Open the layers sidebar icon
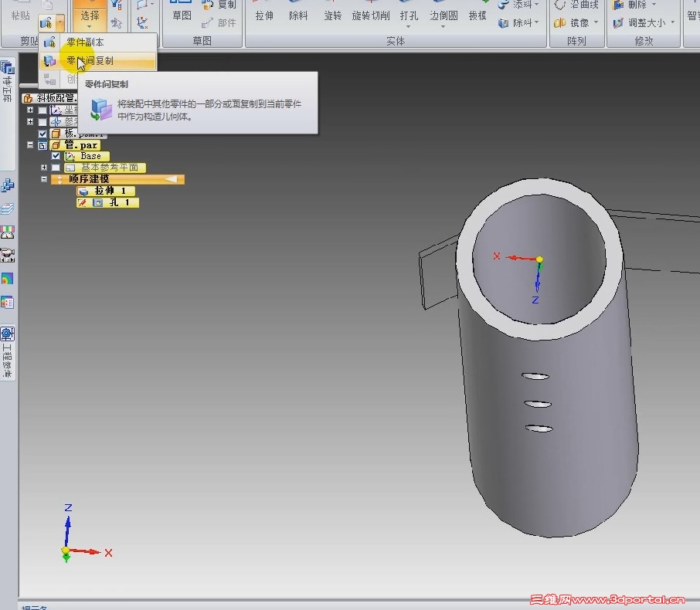Viewport: 700px width, 610px height. (x=8, y=208)
